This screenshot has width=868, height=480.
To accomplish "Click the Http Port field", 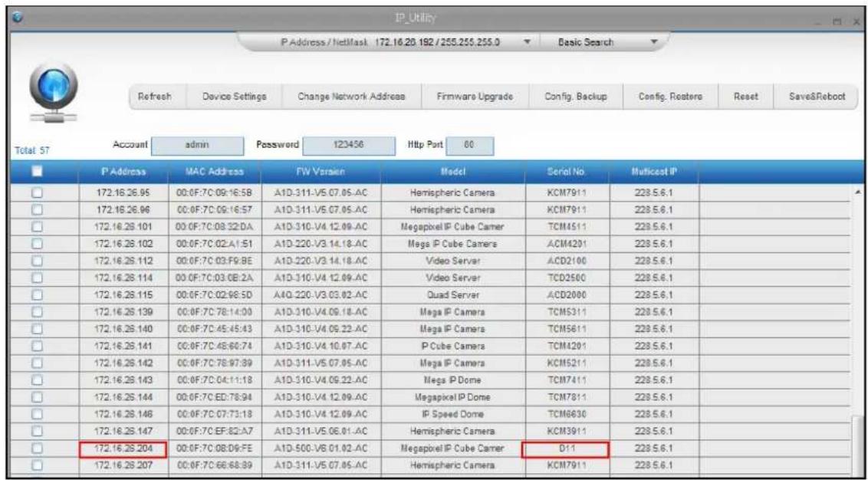I will (x=469, y=146).
